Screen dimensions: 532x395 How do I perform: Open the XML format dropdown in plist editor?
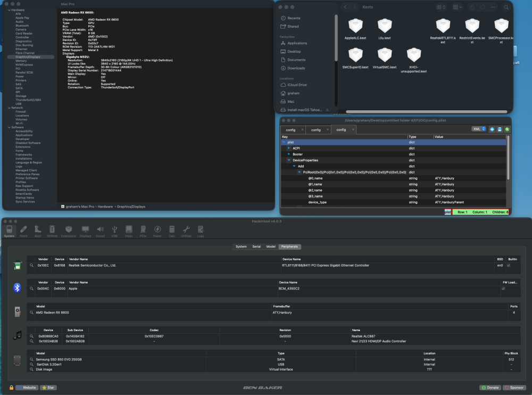coord(479,129)
